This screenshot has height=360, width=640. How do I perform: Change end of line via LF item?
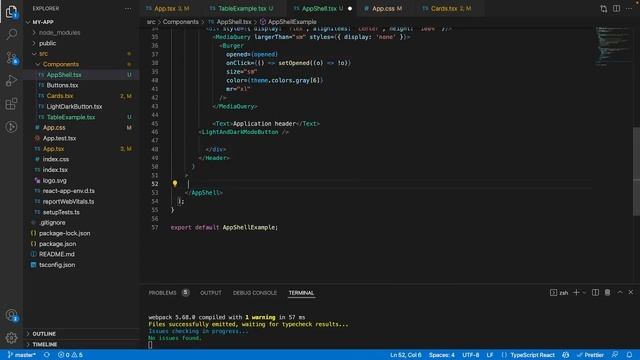490,355
